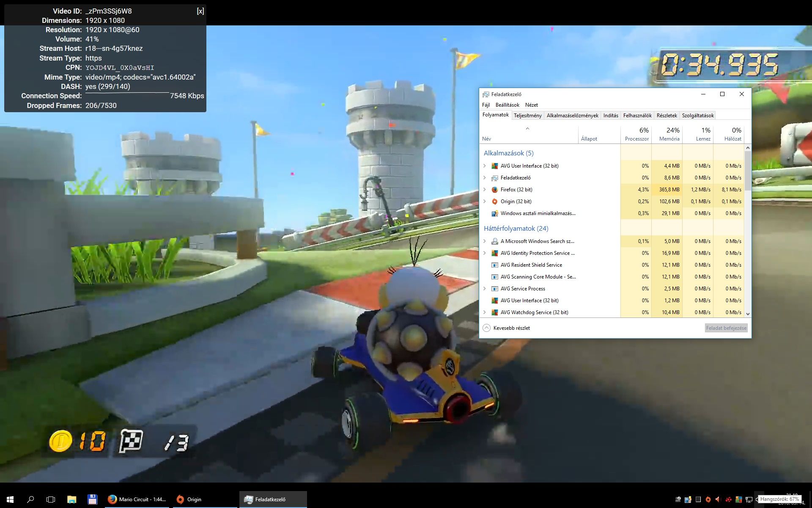Click the red cherries tray icon
Viewport: 812px width, 508px height.
pos(728,500)
